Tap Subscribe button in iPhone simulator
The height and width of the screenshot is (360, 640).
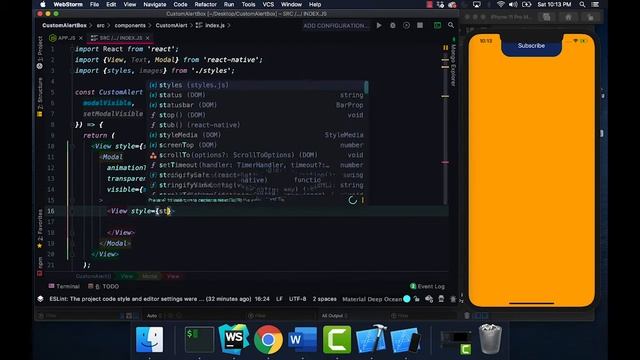tap(531, 46)
